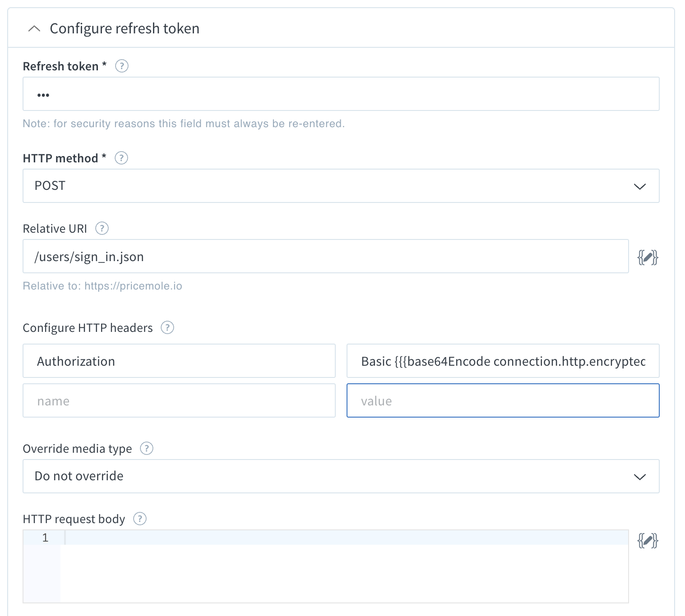Click help icon beside HTTP method label
The height and width of the screenshot is (616, 685).
tap(121, 158)
